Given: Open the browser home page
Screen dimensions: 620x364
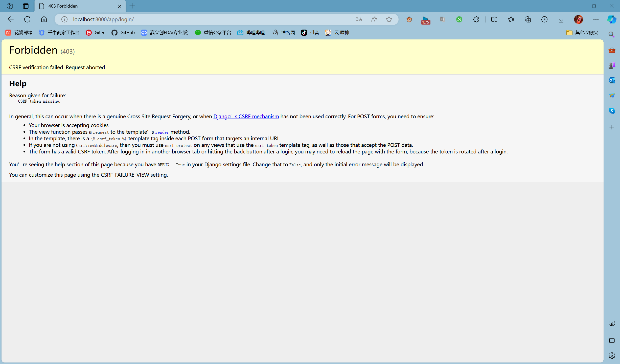Looking at the screenshot, I should (x=44, y=19).
